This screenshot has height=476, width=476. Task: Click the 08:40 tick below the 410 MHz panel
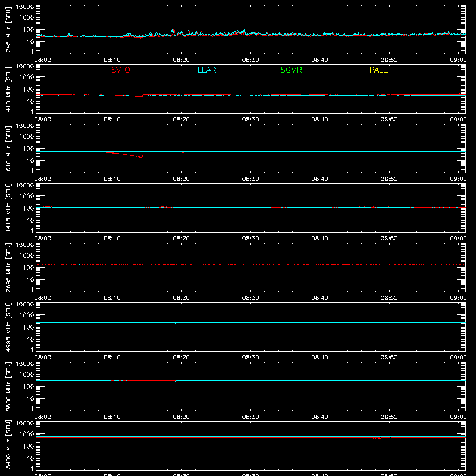[320, 120]
